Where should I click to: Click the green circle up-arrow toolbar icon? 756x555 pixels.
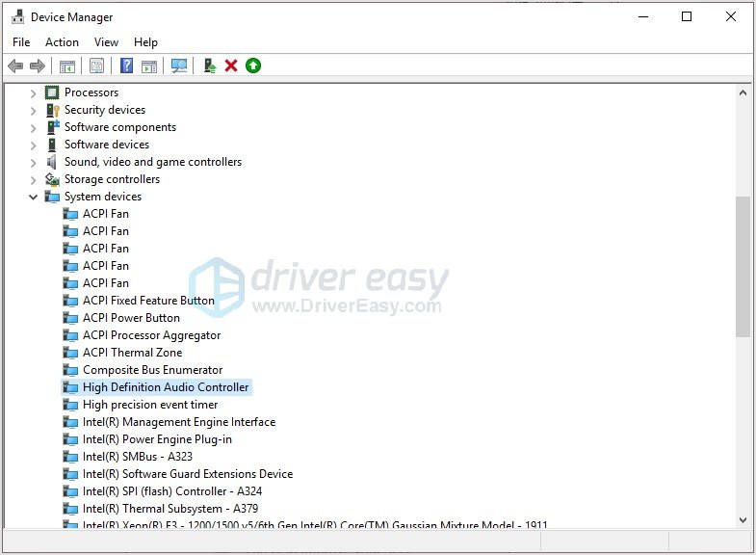[x=253, y=66]
